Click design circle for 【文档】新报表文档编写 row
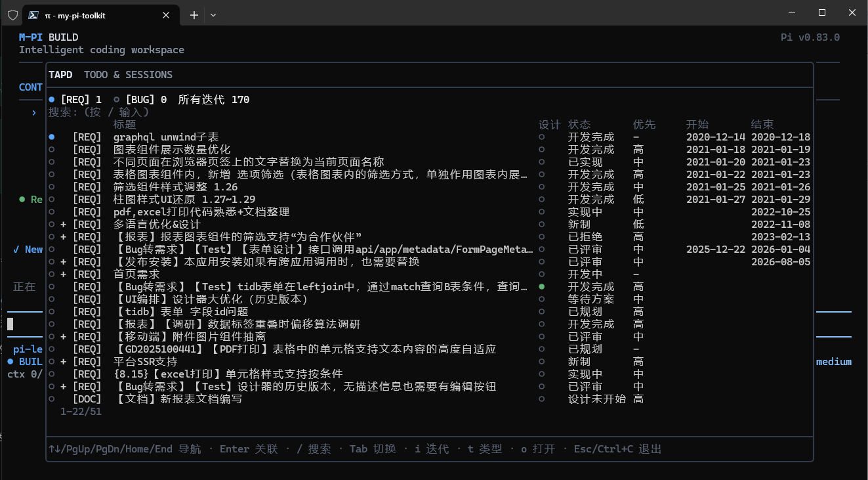The image size is (868, 480). tap(541, 399)
